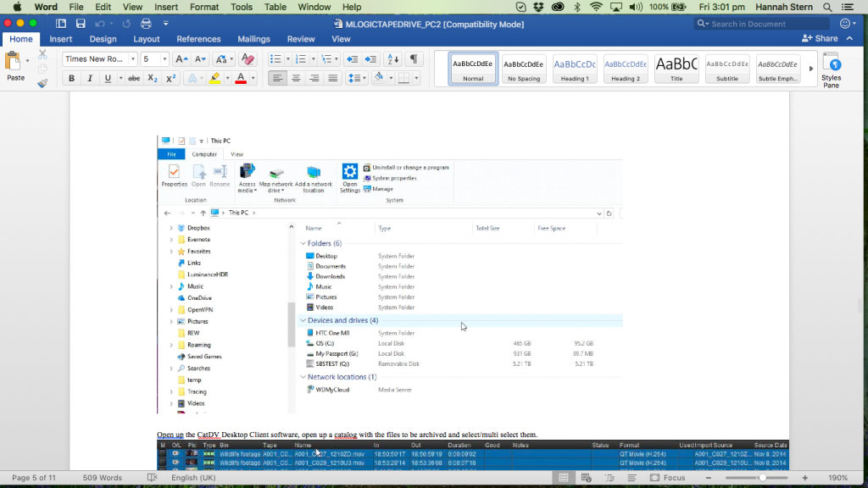Click the Share button
This screenshot has width=868, height=488.
pyautogui.click(x=820, y=38)
